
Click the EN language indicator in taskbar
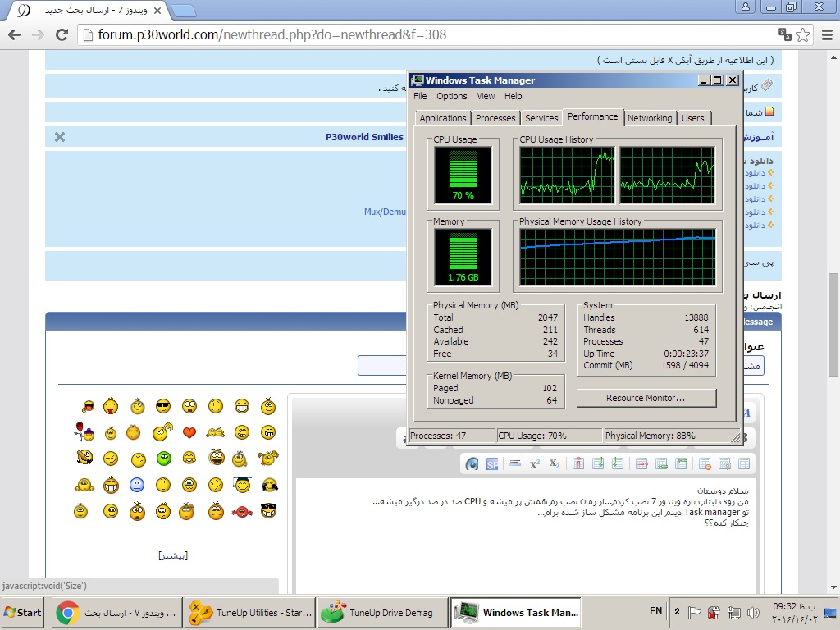[x=655, y=611]
